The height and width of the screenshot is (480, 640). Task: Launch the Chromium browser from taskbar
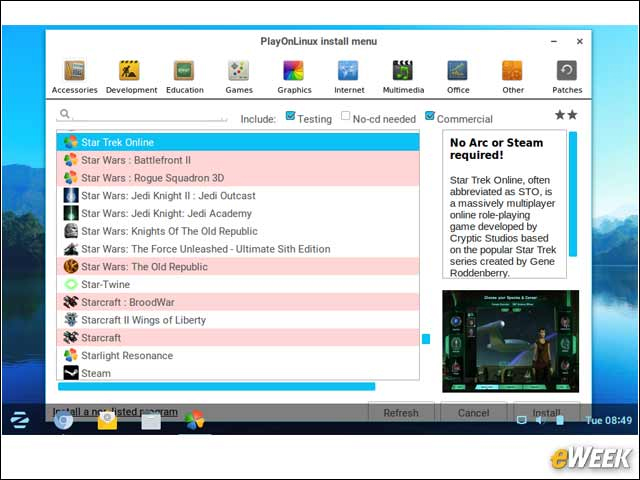point(64,420)
